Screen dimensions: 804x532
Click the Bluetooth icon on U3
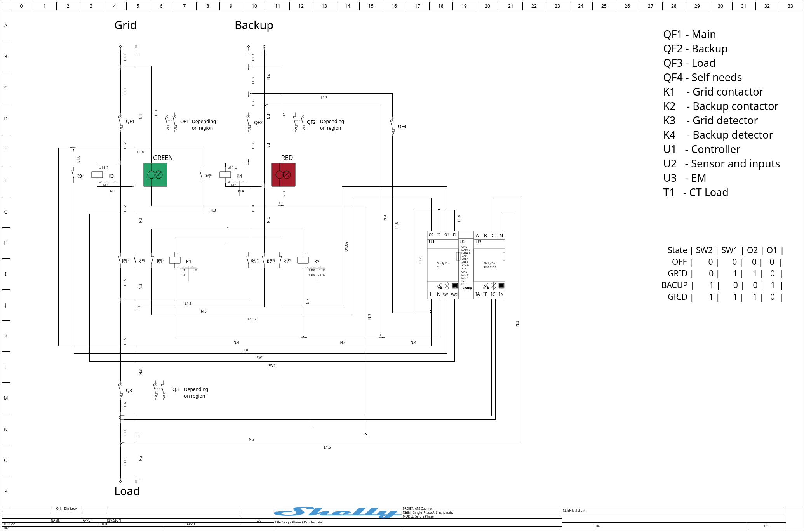(494, 286)
